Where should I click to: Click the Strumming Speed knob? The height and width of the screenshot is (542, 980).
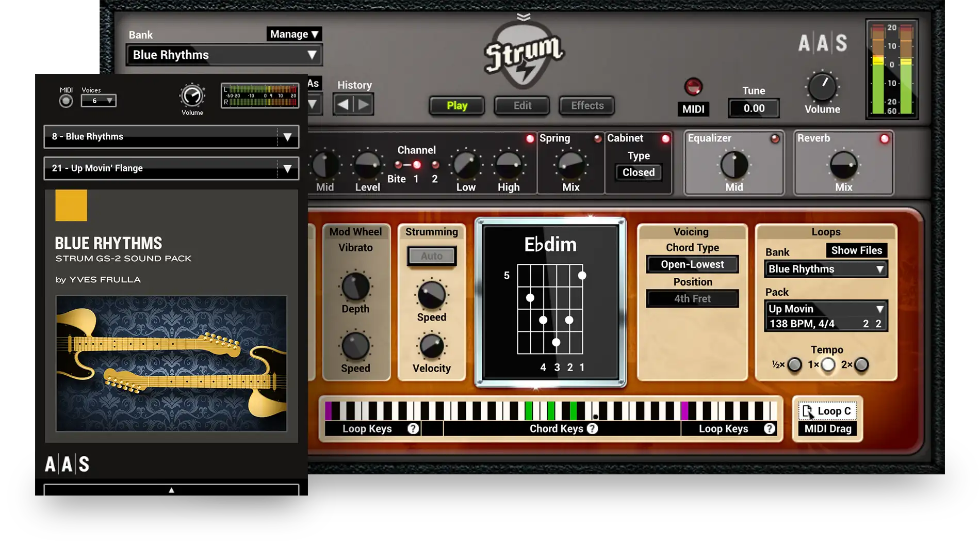(431, 295)
